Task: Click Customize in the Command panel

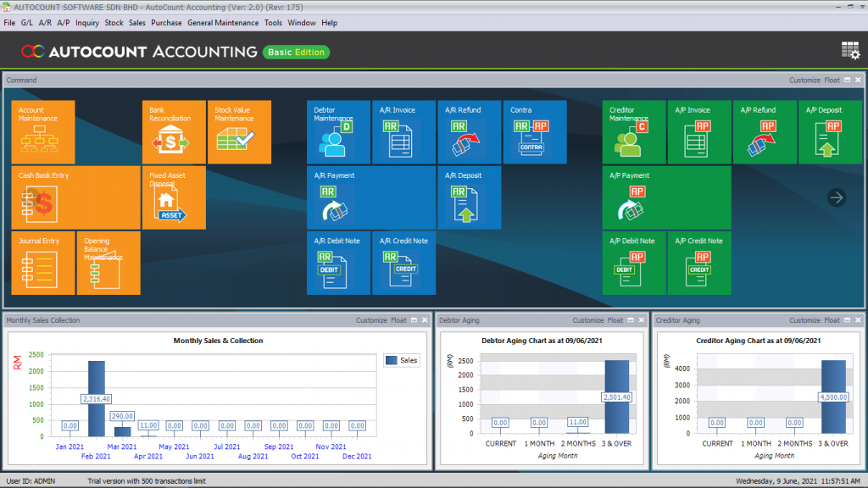Action: (x=804, y=80)
